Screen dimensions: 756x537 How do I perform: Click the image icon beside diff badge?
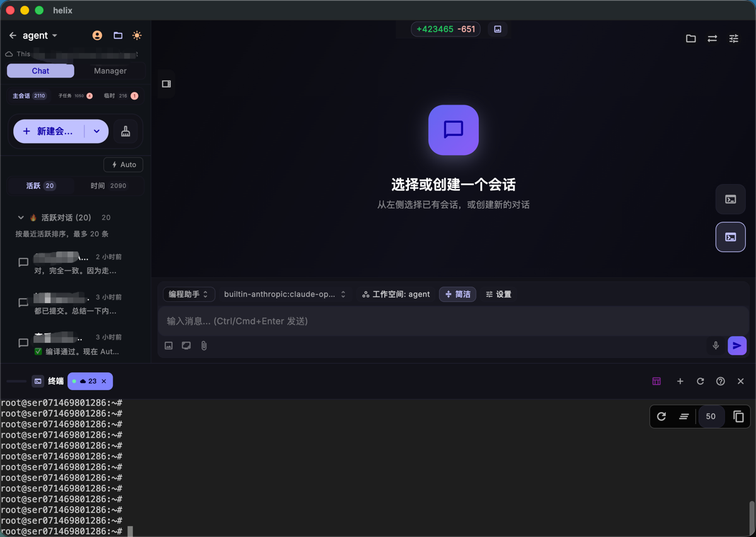click(x=498, y=29)
